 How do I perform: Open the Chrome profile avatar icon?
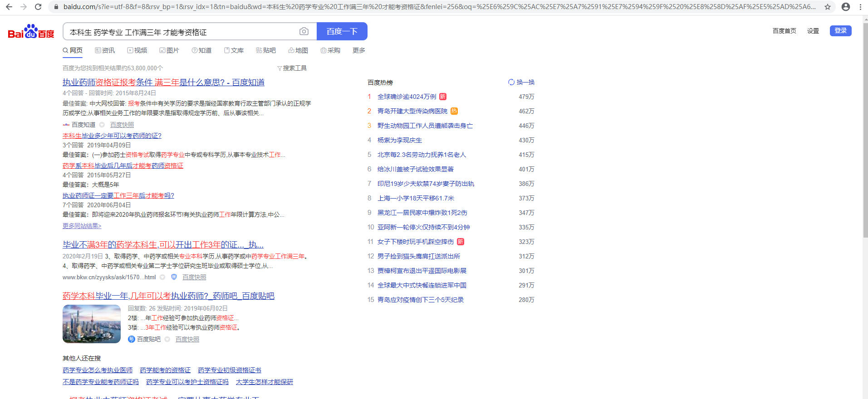(x=846, y=7)
